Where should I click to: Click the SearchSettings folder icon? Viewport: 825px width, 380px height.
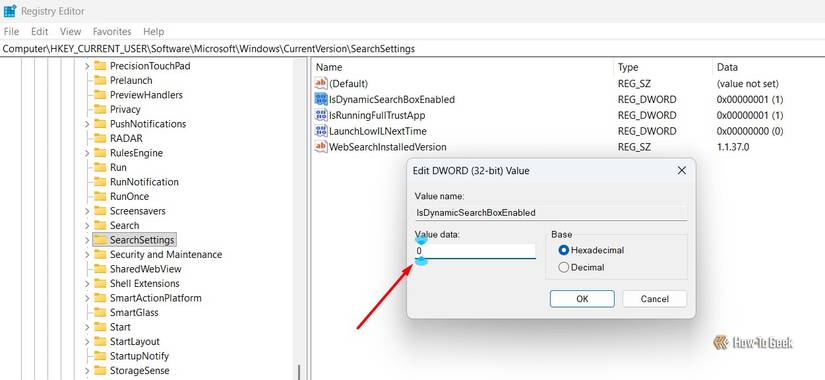tap(100, 240)
